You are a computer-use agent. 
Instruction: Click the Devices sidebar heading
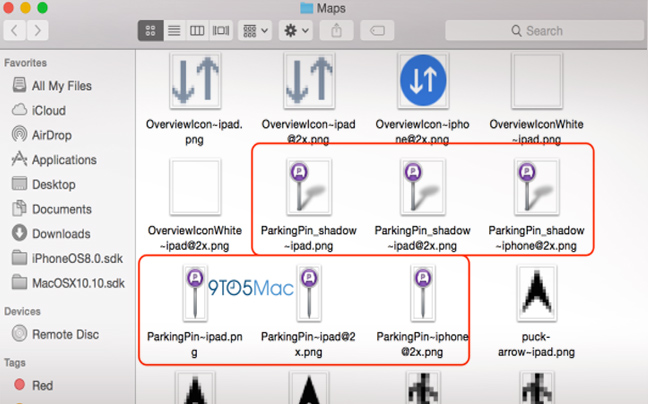pos(22,311)
